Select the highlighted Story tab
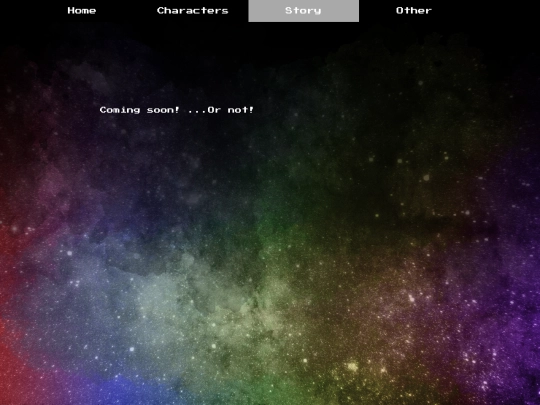540x405 pixels. tap(303, 11)
